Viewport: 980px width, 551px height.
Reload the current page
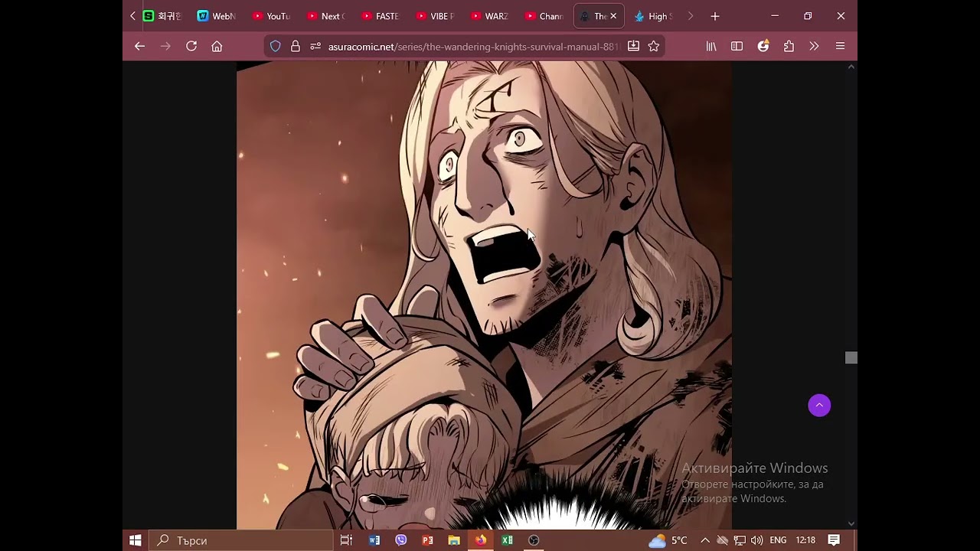tap(191, 46)
